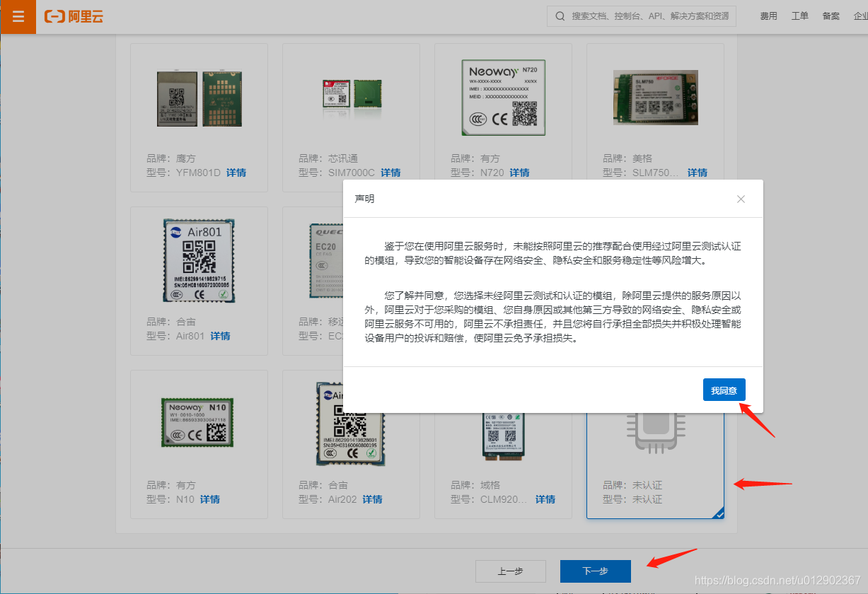Open 详情 for YFM801D module
Viewport: 868px width, 594px height.
236,173
